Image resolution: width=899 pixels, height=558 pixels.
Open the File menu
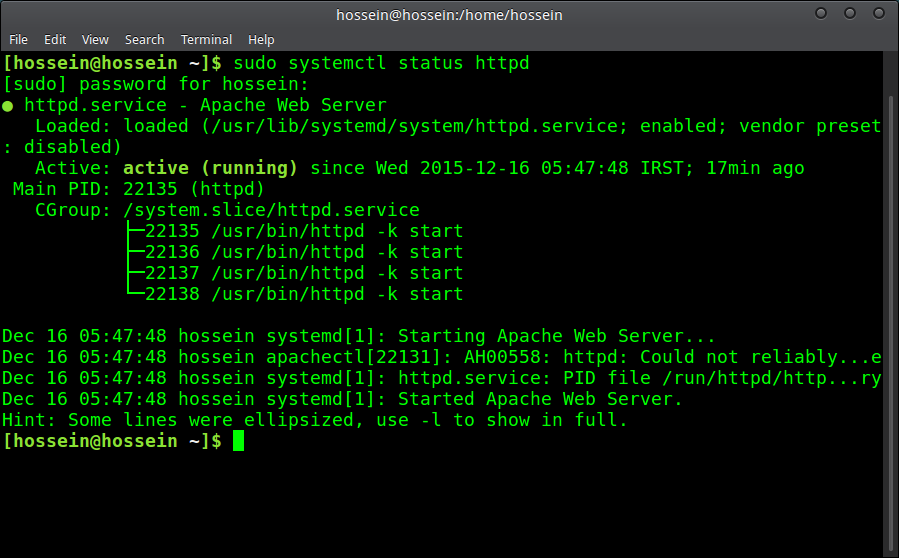18,40
